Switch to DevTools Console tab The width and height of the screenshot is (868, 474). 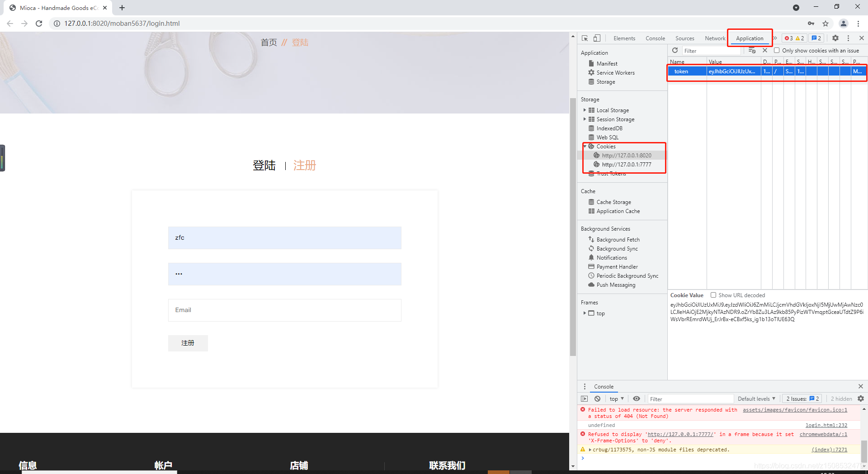655,38
